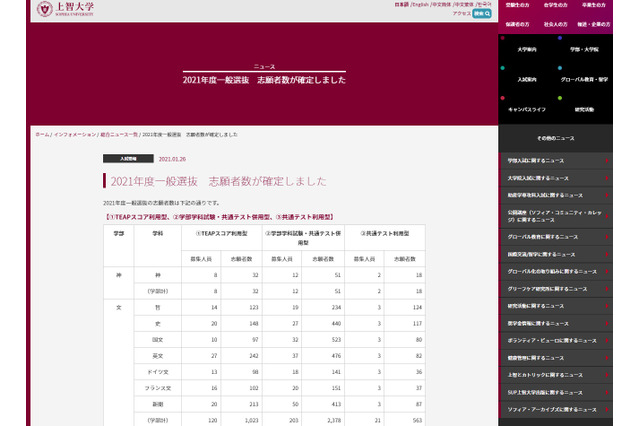Image resolution: width=640 pixels, height=426 pixels.
Task: Open グローバル教育に関するニュース sidebar link
Action: pyautogui.click(x=556, y=237)
